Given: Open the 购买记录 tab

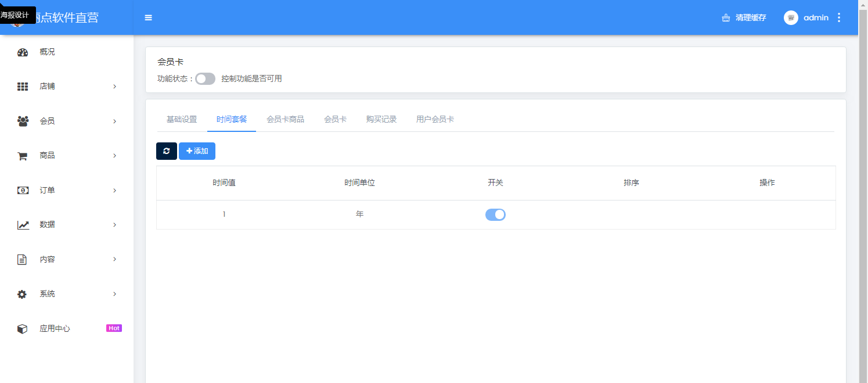Looking at the screenshot, I should tap(381, 119).
